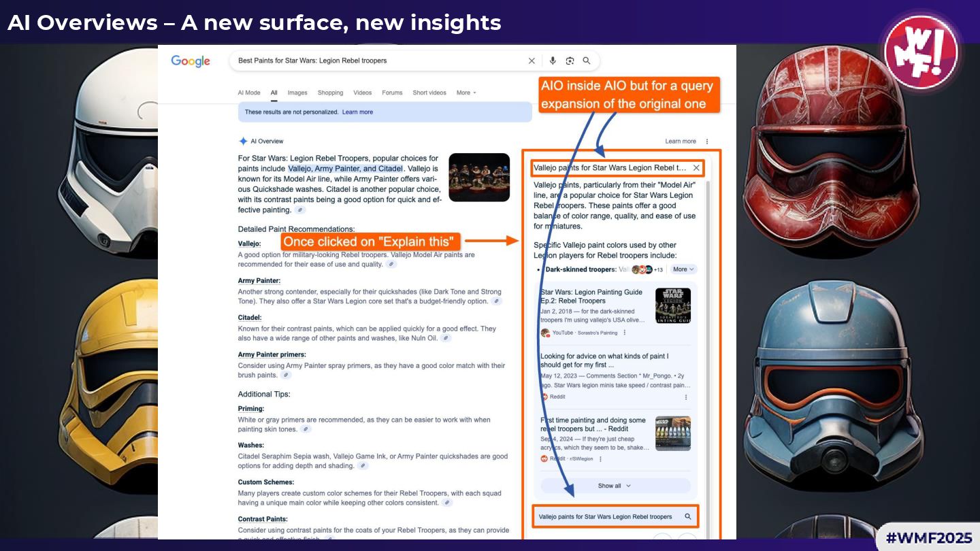980x551 pixels.
Task: Click the source link chip after depth and shading
Action: tap(363, 466)
